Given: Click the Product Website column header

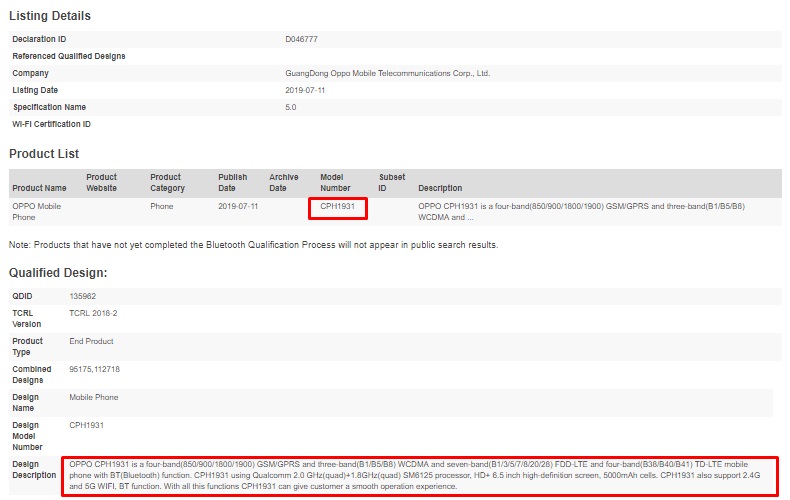Looking at the screenshot, I should (x=101, y=182).
